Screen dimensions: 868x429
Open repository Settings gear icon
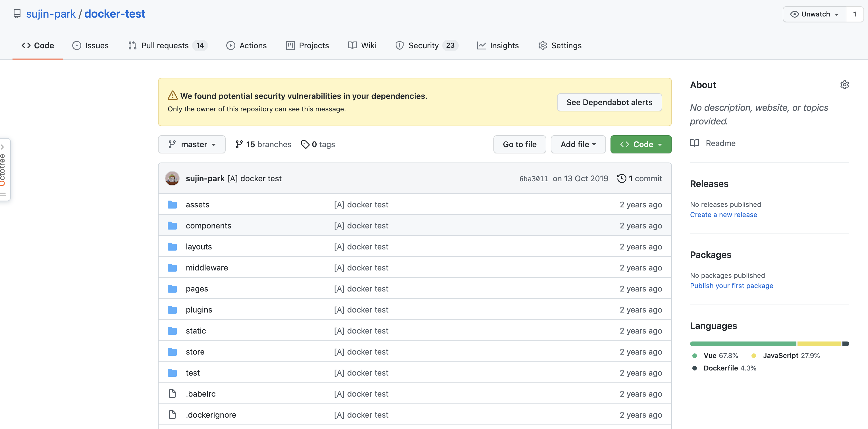pos(543,45)
